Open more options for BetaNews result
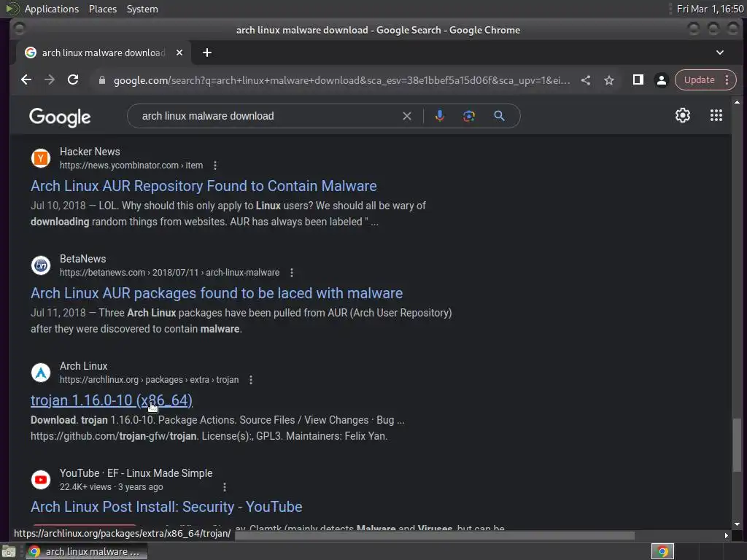The width and height of the screenshot is (747, 560). 292,273
